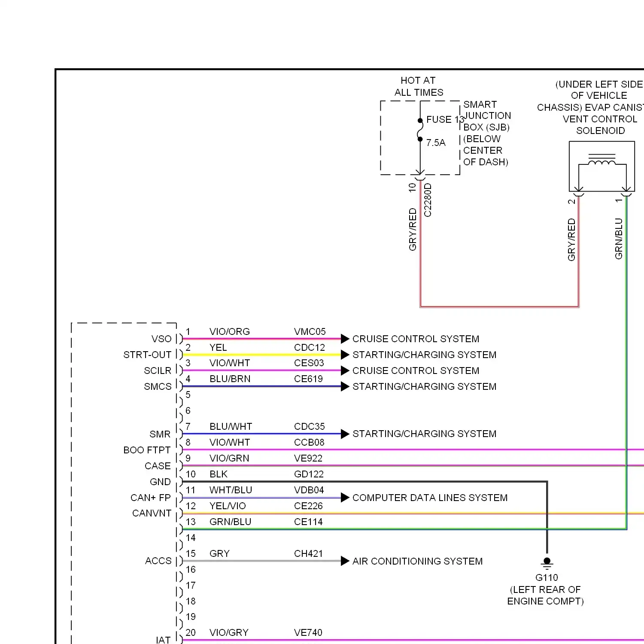Click the arrow pointing to Air Conditioning System

point(345,561)
